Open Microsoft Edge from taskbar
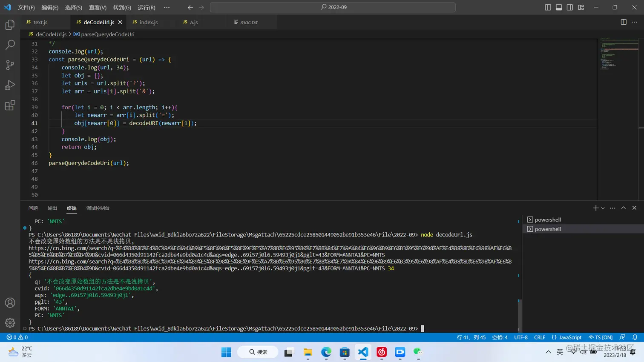Image resolution: width=644 pixels, height=362 pixels. [326, 352]
